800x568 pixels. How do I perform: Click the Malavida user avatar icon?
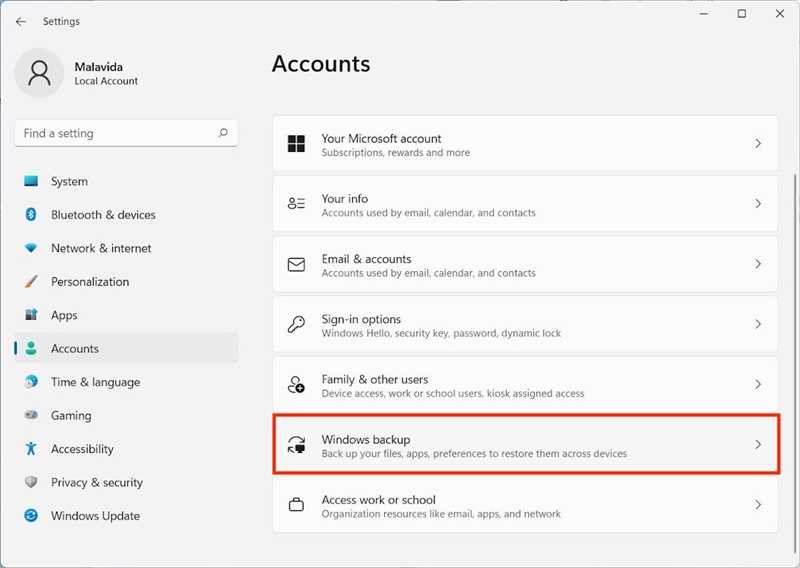39,73
